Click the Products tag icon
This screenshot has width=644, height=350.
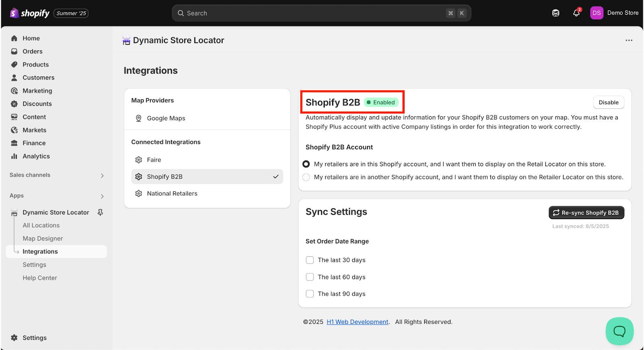pyautogui.click(x=14, y=64)
